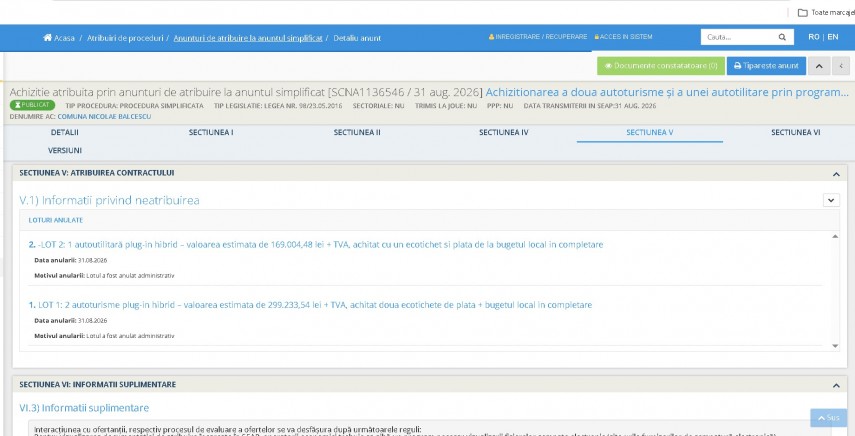
Task: Click LOT 2 Data anularii 31.08.2026 text
Action: [70, 261]
